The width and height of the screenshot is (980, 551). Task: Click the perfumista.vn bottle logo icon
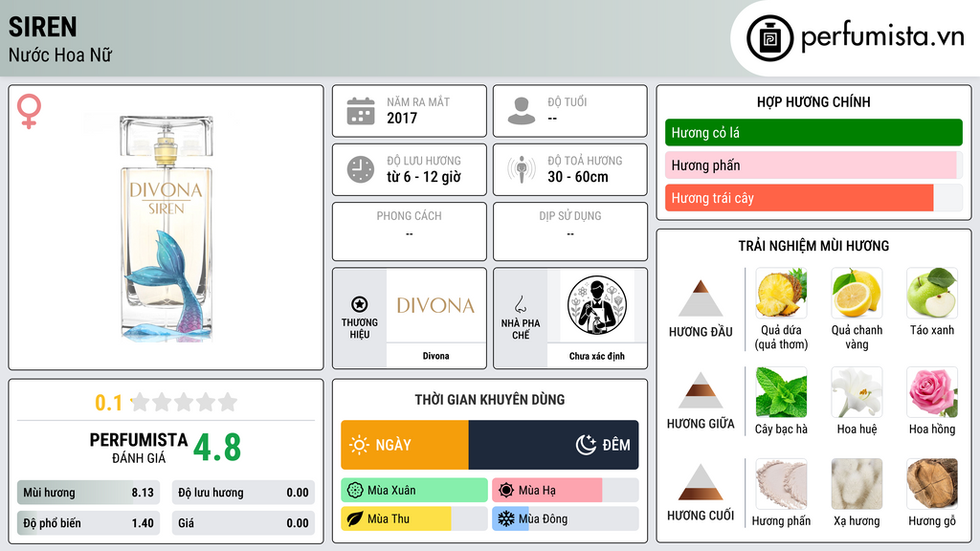[x=769, y=38]
